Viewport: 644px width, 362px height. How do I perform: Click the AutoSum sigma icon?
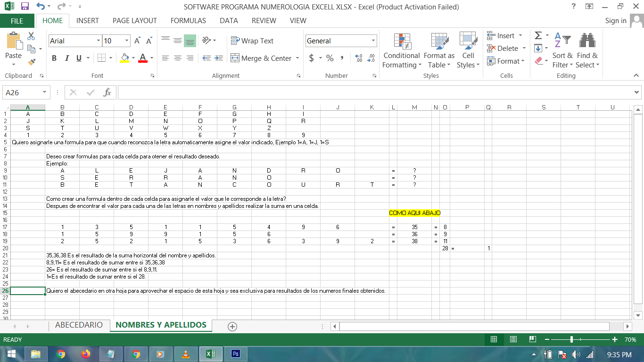click(x=538, y=36)
